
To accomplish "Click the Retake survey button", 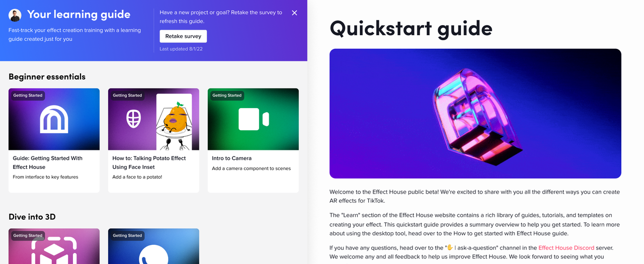I will [183, 36].
